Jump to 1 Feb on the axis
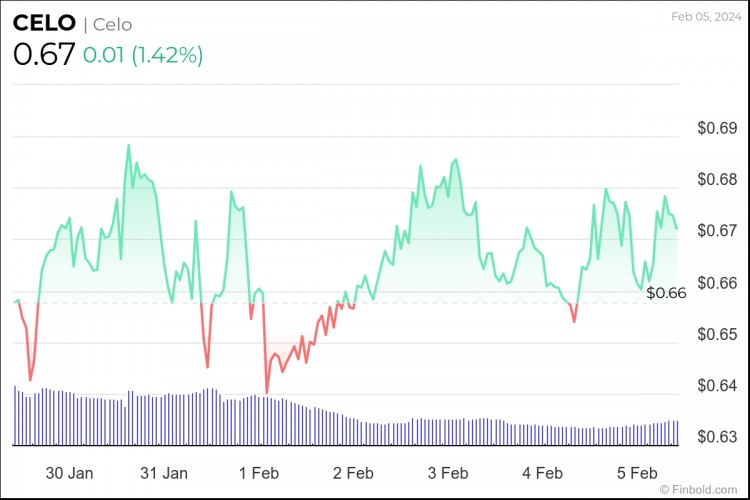 click(x=259, y=471)
